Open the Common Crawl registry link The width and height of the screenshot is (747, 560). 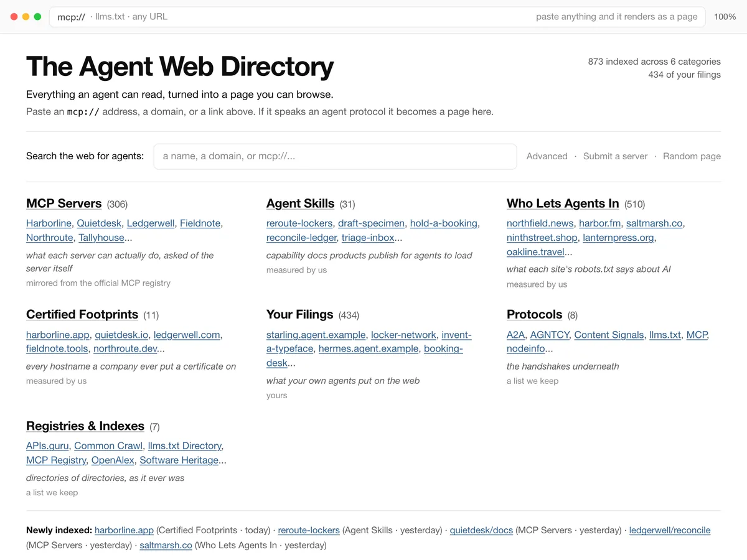[x=108, y=446]
